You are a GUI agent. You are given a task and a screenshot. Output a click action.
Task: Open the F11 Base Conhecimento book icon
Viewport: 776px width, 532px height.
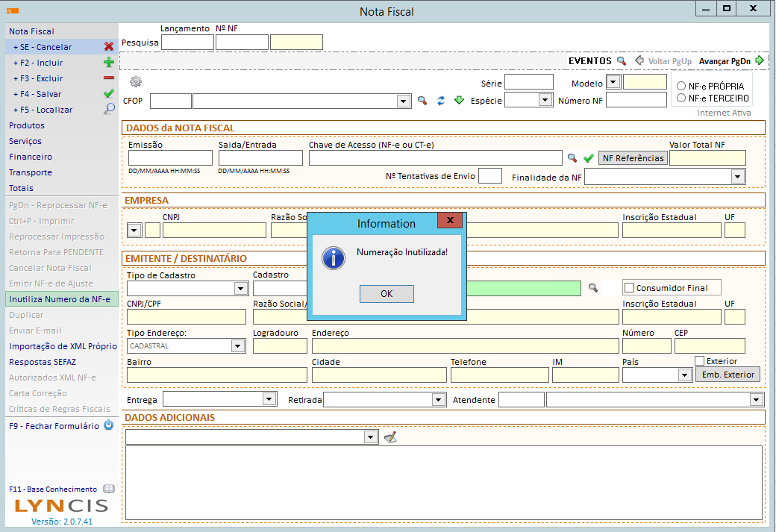pos(109,489)
